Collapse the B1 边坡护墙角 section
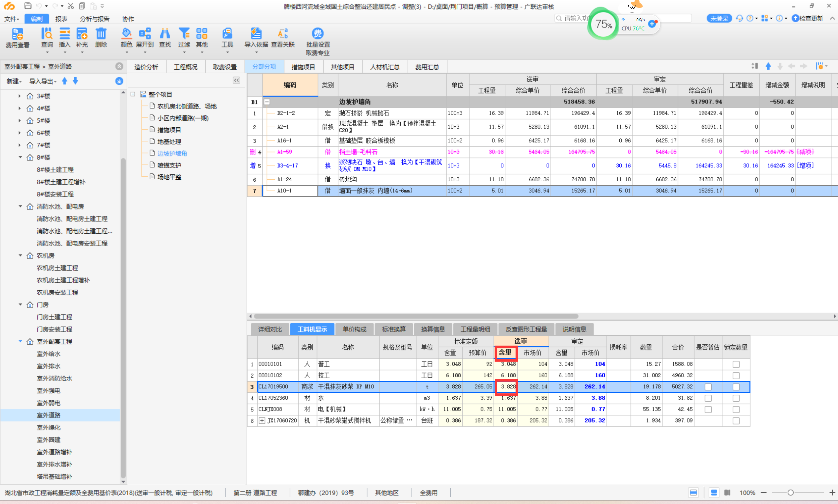838x504 pixels. point(267,101)
